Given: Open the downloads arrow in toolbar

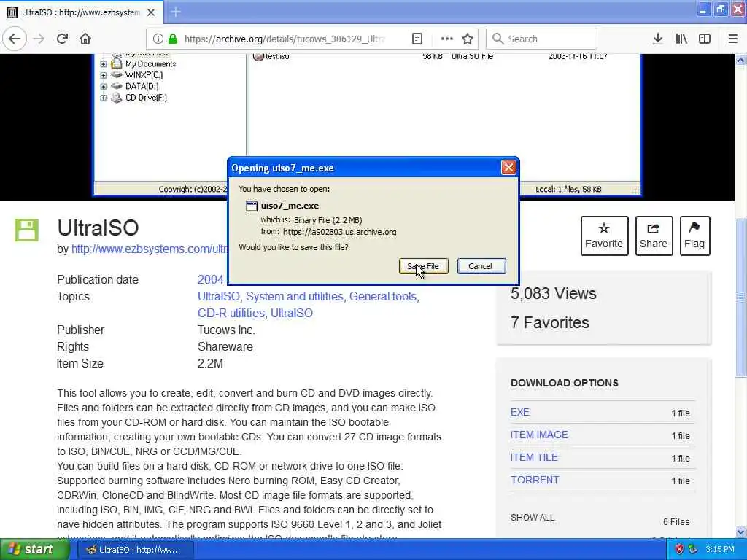Looking at the screenshot, I should point(657,39).
